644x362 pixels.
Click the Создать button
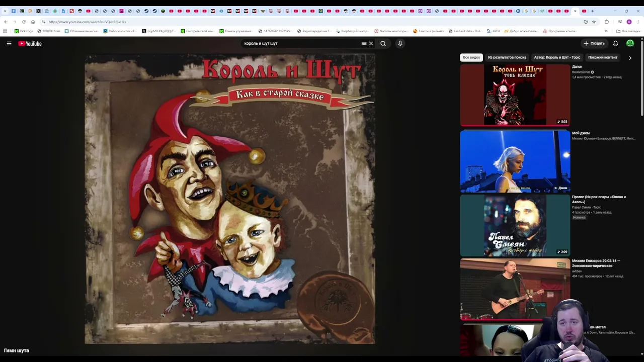click(594, 44)
